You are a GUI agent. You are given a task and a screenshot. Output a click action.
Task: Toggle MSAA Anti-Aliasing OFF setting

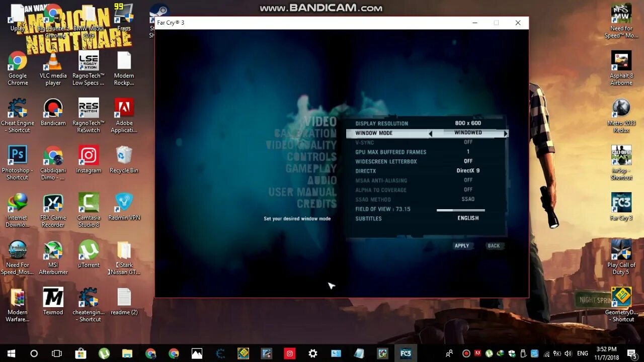tap(468, 180)
